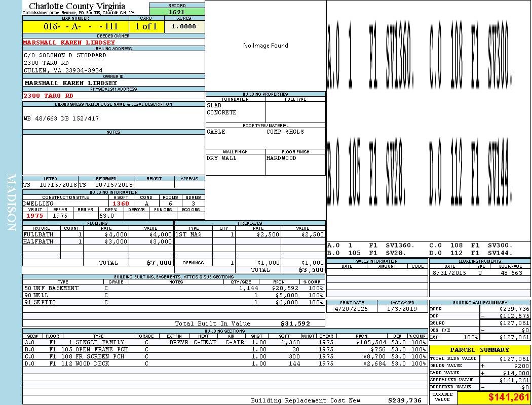The width and height of the screenshot is (532, 405).
Task: Click book/page value 48 663
Action: coord(511,273)
